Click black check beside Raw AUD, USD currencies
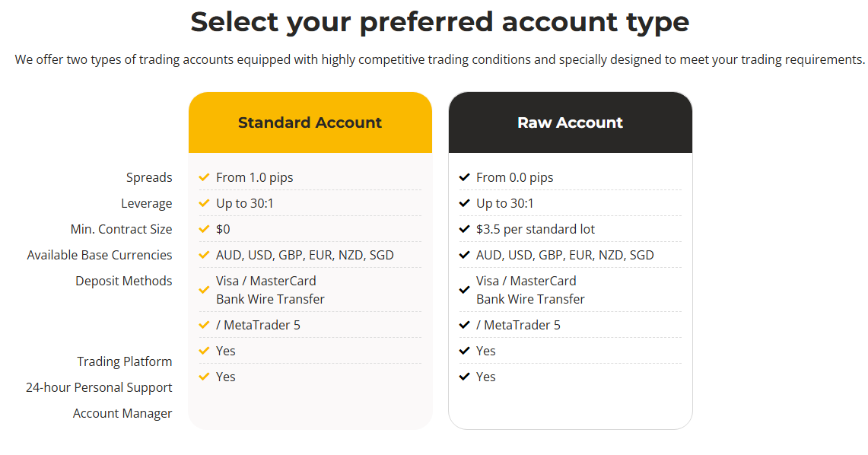Image resolution: width=868 pixels, height=455 pixels. click(x=465, y=255)
